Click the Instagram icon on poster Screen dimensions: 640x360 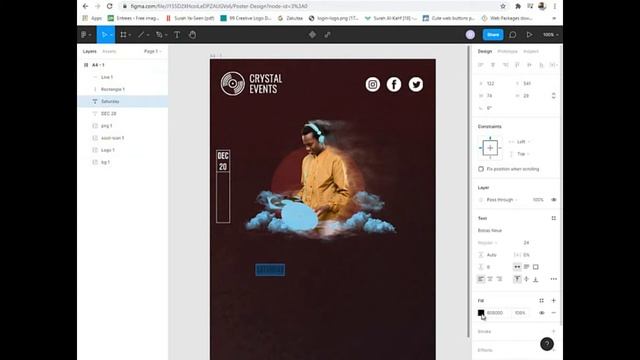tap(372, 84)
